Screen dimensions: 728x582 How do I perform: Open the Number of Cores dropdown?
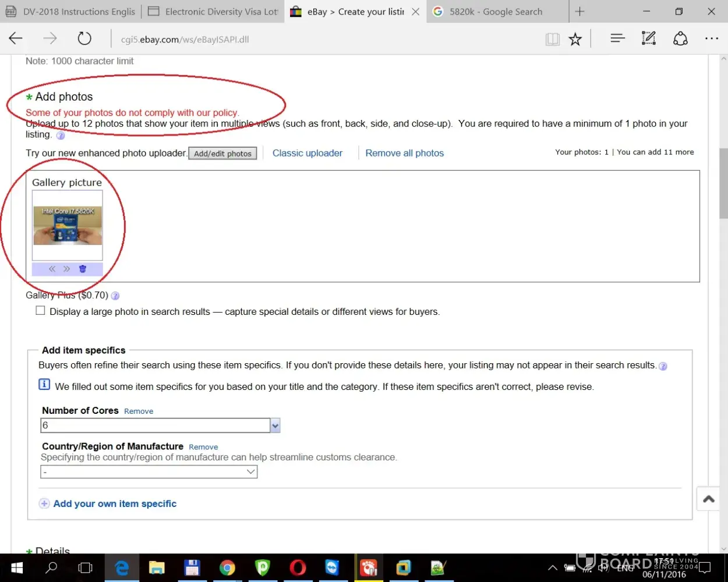[x=275, y=426]
